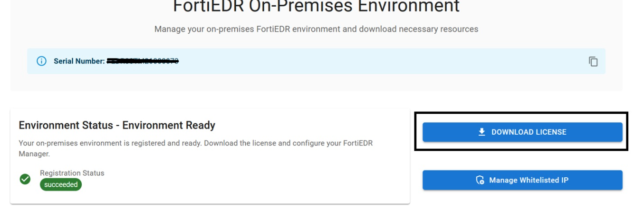
Task: Click the info icon beside Serial Number
Action: (42, 61)
